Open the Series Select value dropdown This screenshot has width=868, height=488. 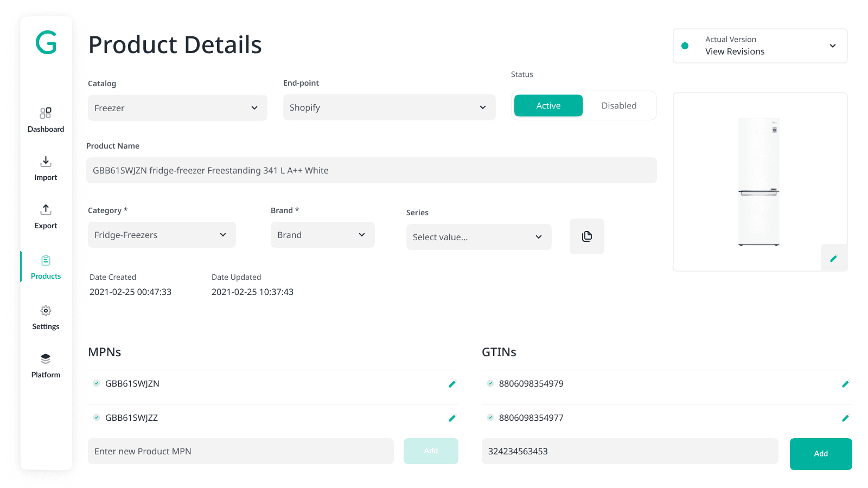(478, 236)
